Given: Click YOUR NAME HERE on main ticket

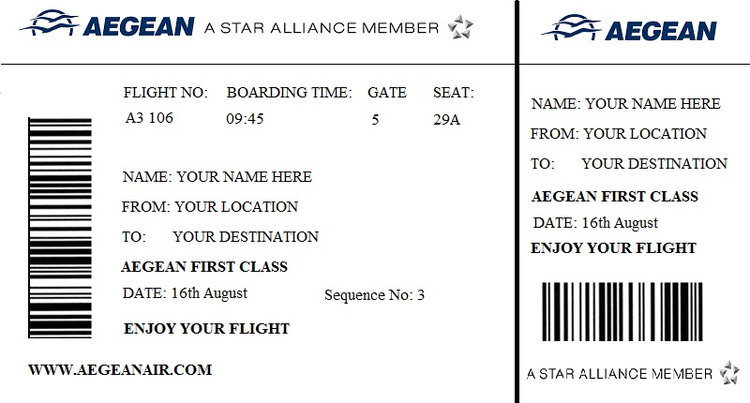Looking at the screenshot, I should coord(244,177).
